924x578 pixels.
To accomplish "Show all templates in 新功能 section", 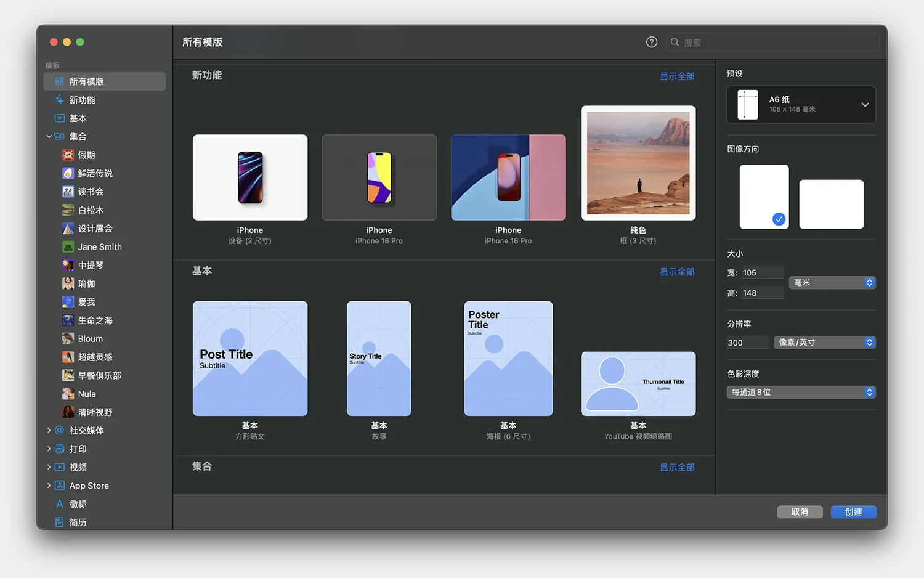I will [677, 76].
